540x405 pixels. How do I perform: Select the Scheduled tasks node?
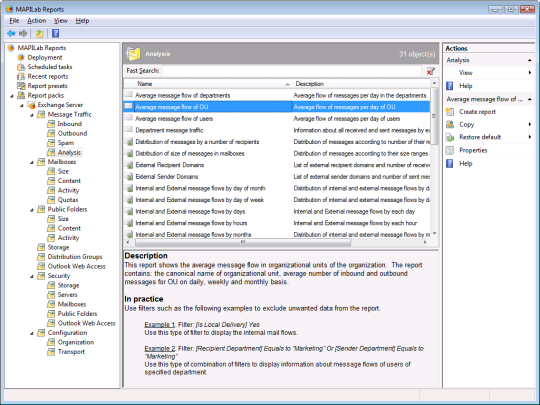pyautogui.click(x=50, y=67)
